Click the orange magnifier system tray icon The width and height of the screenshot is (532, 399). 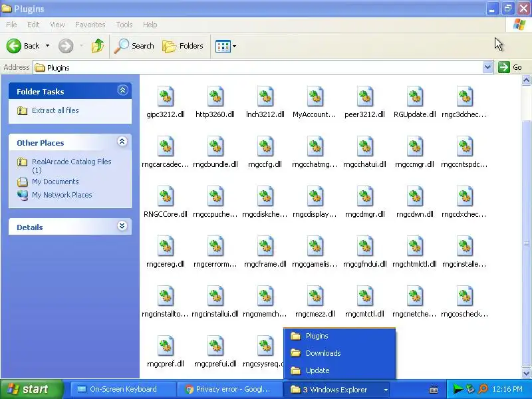tap(483, 389)
